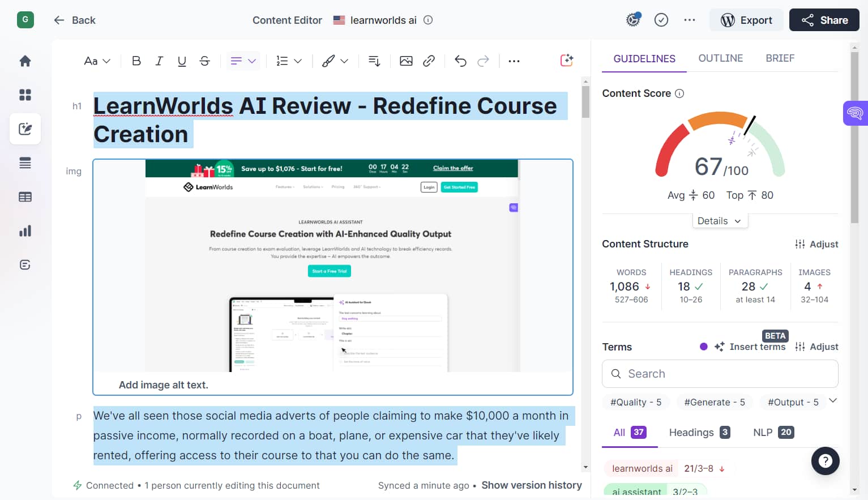
Task: Toggle strikethrough formatting
Action: (x=204, y=61)
